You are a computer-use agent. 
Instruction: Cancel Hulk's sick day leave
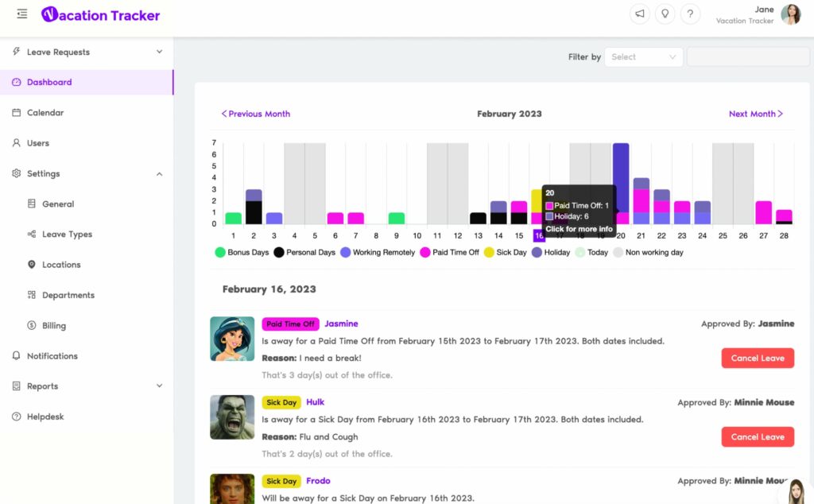757,436
